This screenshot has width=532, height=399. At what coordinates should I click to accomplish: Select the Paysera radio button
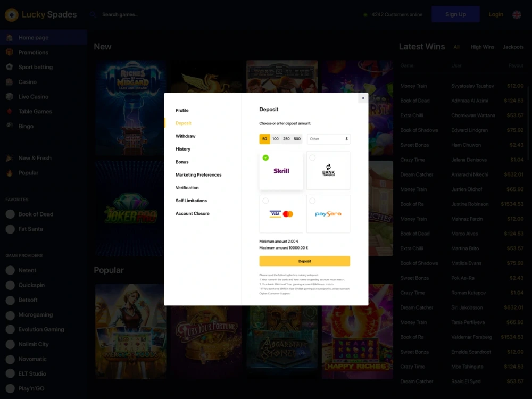pos(312,201)
